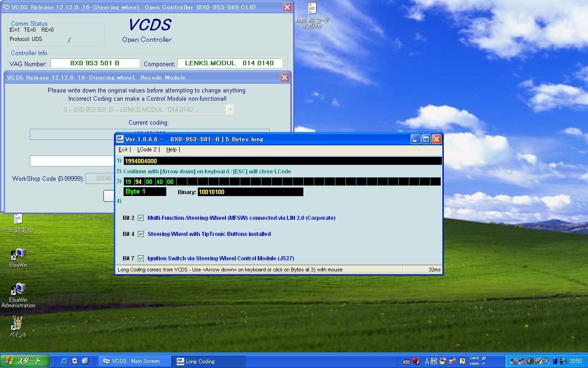Open the volume speaker tray icon
This screenshot has width=588, height=368.
530,361
